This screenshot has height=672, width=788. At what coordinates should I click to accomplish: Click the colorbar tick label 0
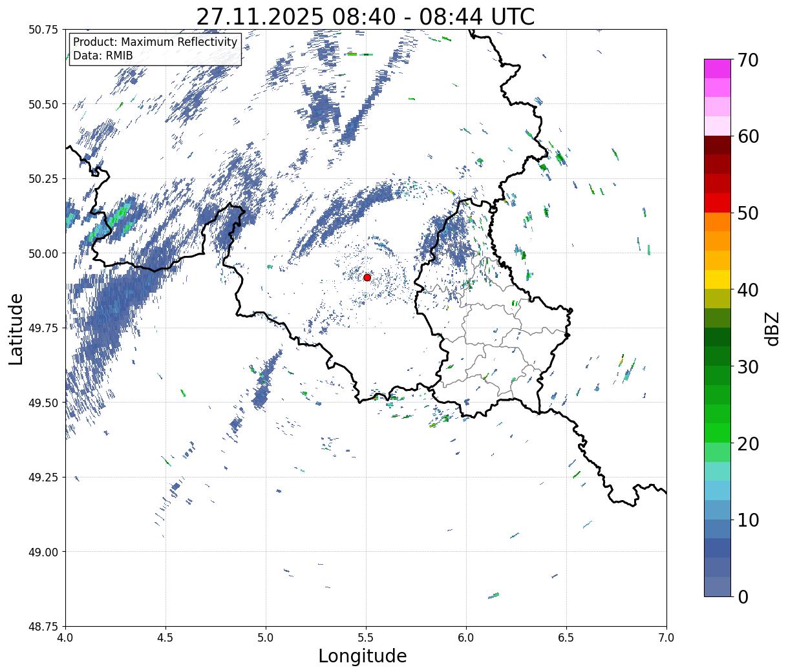point(743,596)
